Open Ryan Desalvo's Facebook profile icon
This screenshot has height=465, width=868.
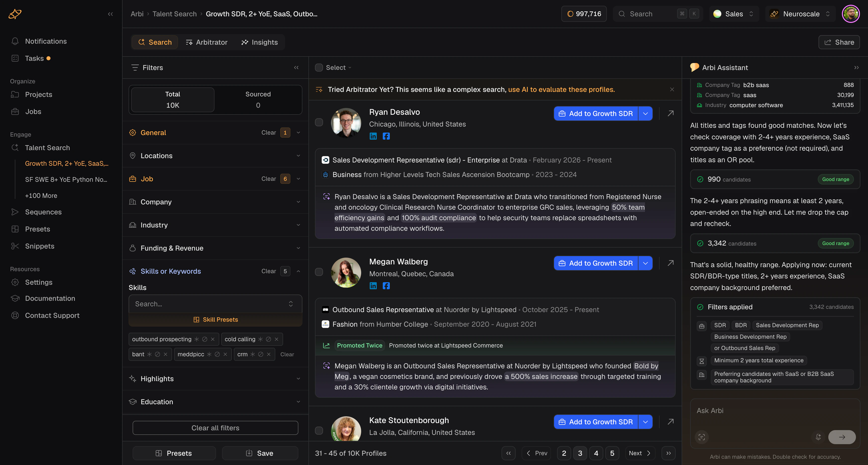[x=386, y=136]
